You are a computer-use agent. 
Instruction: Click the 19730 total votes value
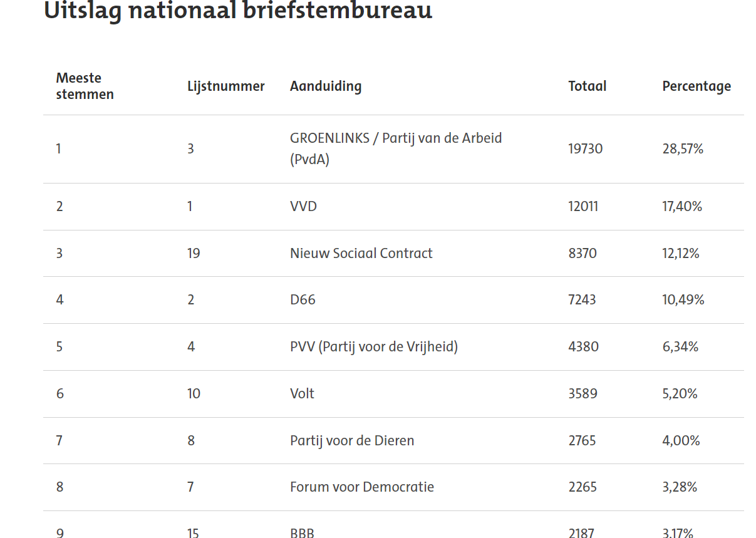point(585,148)
